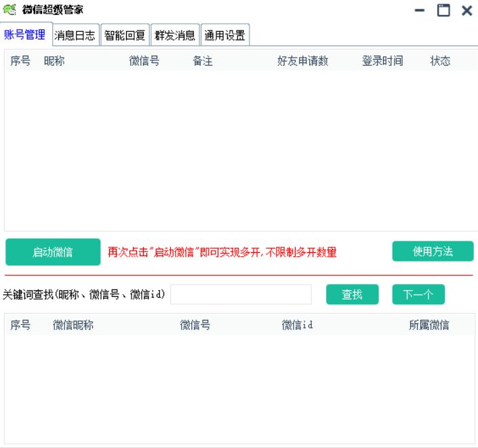
Task: Click the 使用方法 button
Action: click(433, 251)
